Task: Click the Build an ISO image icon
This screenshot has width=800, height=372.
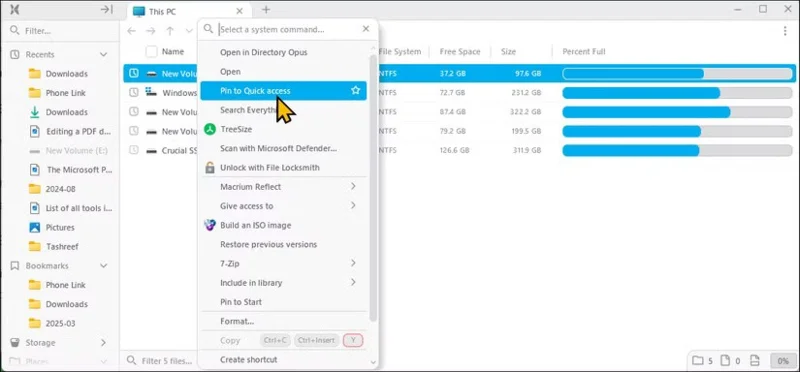Action: point(210,225)
